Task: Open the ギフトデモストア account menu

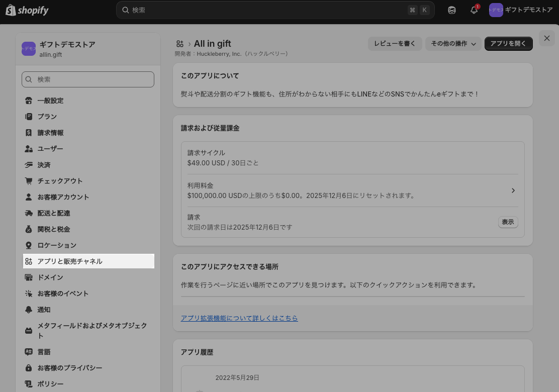Action: 521,10
